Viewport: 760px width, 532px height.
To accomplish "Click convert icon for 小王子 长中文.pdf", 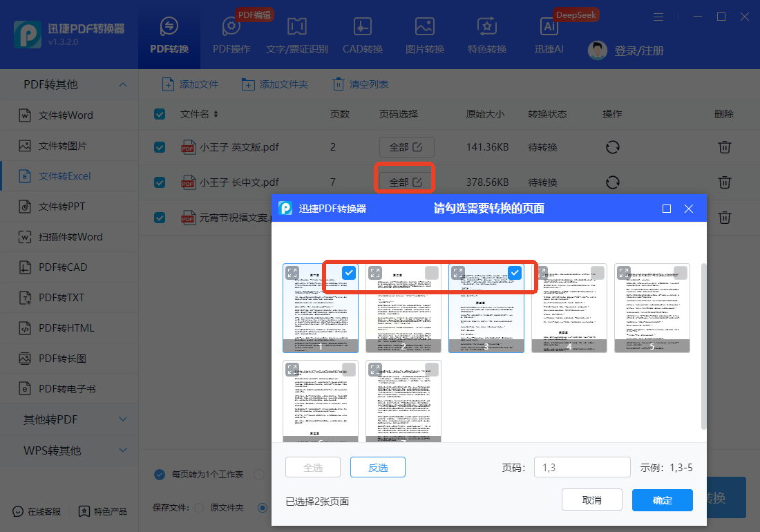I will [x=613, y=182].
